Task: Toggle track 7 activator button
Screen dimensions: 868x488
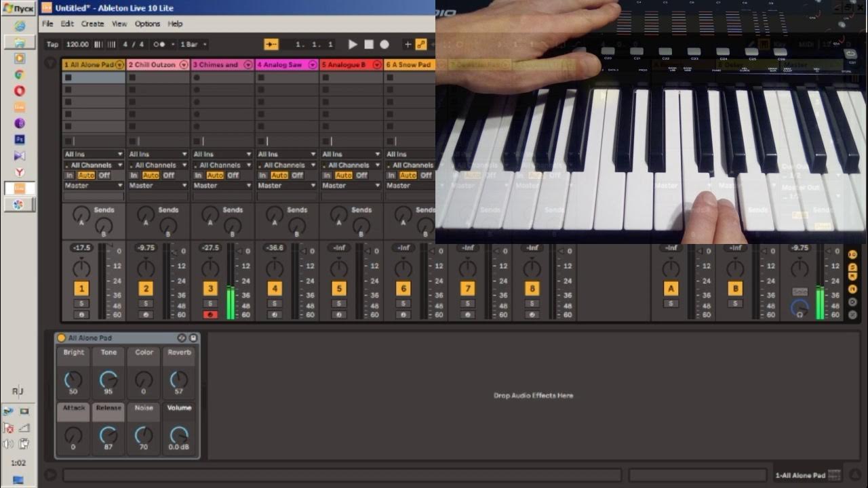Action: 467,289
